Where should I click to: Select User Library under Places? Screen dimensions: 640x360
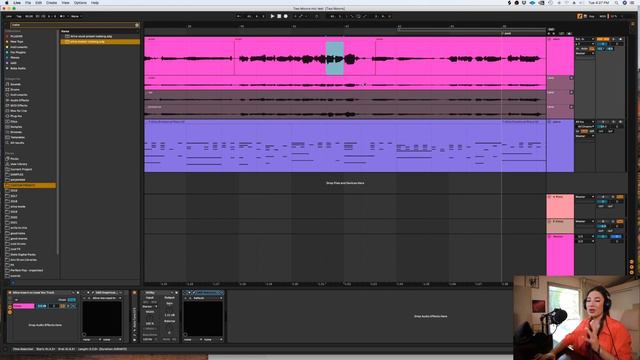18,164
